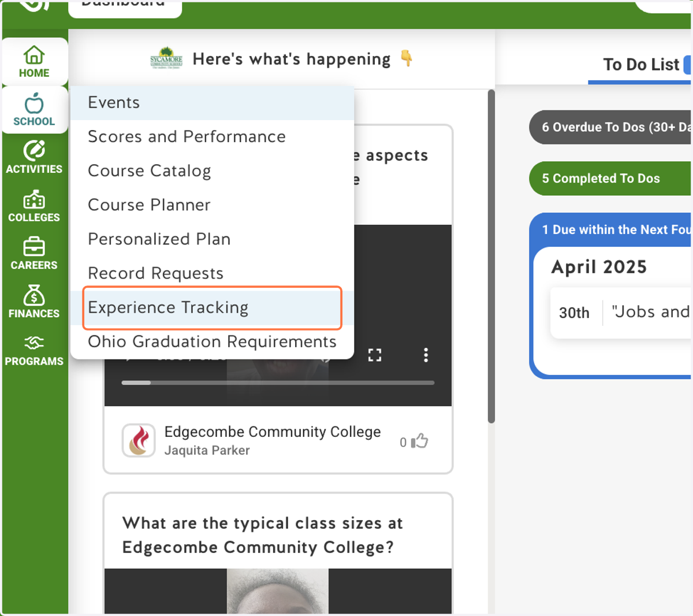Open the Finances sidebar section
Viewport: 693px width, 616px height.
click(x=34, y=302)
